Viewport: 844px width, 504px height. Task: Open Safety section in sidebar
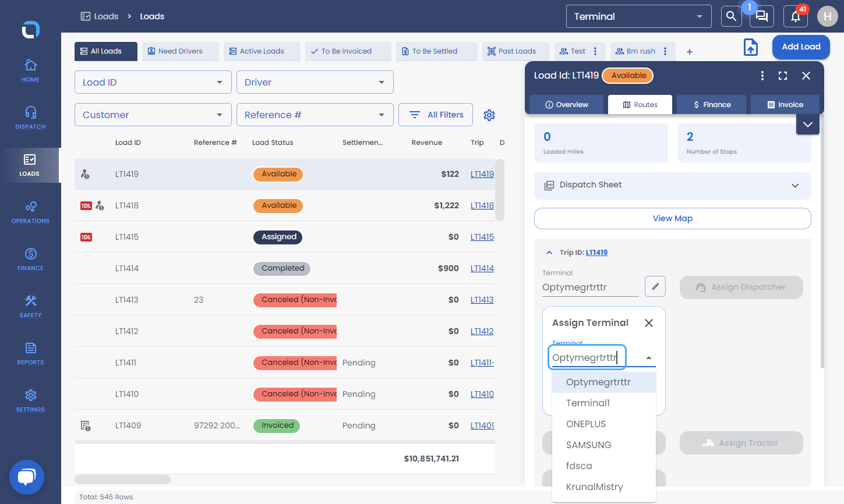[30, 306]
